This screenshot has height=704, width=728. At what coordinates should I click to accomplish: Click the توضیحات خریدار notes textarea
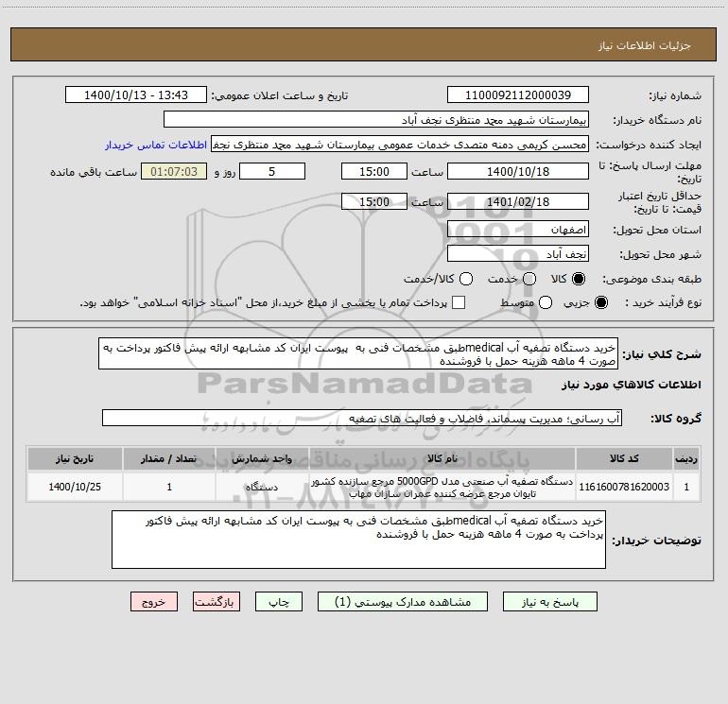[x=358, y=540]
